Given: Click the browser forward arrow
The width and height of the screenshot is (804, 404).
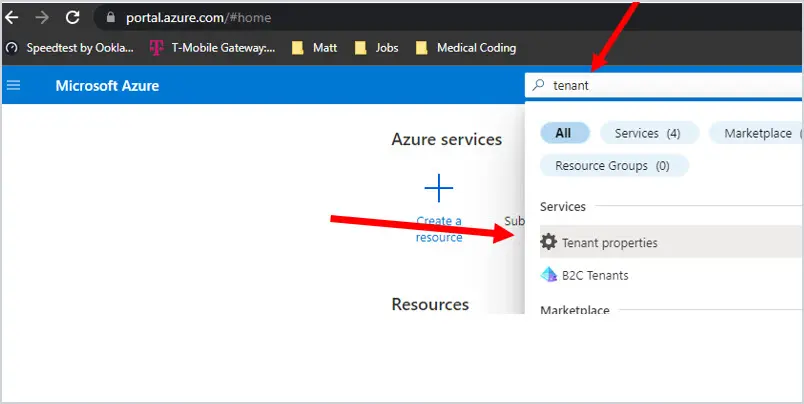Looking at the screenshot, I should click(42, 17).
